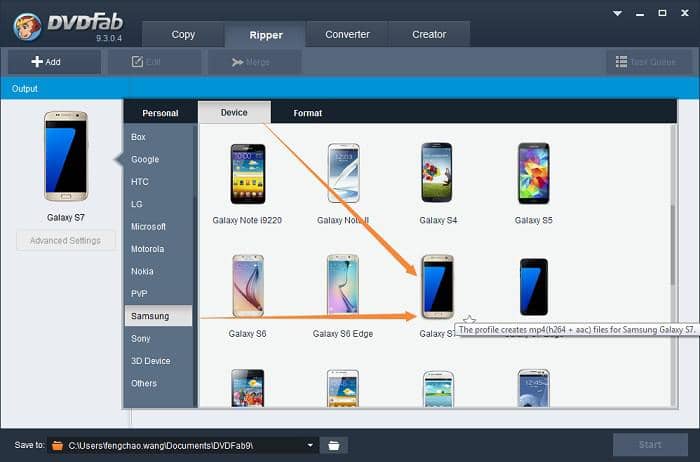Image resolution: width=700 pixels, height=462 pixels.
Task: Select the Motorola device category
Action: click(x=158, y=249)
